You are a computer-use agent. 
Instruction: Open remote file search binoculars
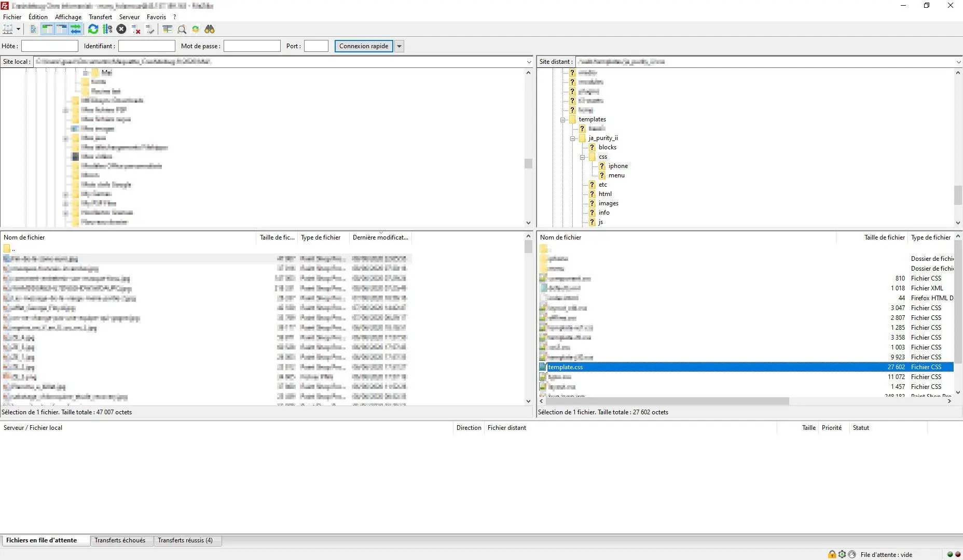pyautogui.click(x=210, y=30)
